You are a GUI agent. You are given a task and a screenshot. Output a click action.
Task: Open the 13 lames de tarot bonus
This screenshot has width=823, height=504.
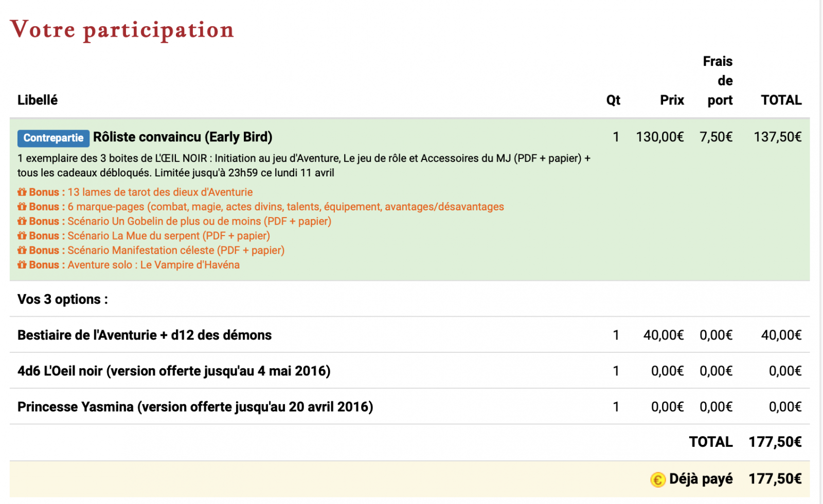[160, 192]
